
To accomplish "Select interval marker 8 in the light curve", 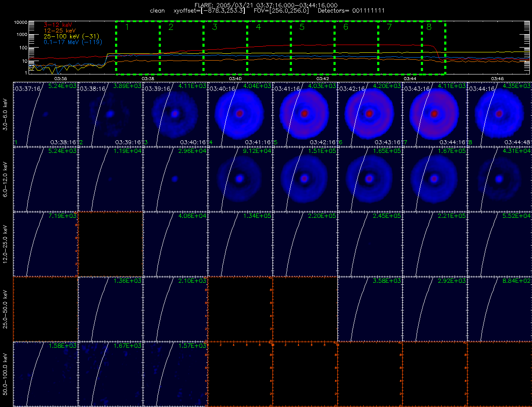I will pos(429,27).
